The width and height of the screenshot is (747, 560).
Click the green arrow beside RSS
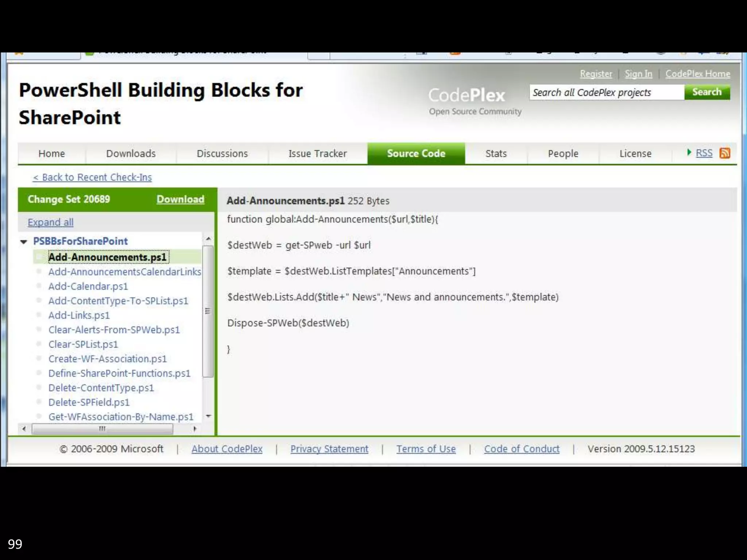coord(689,152)
